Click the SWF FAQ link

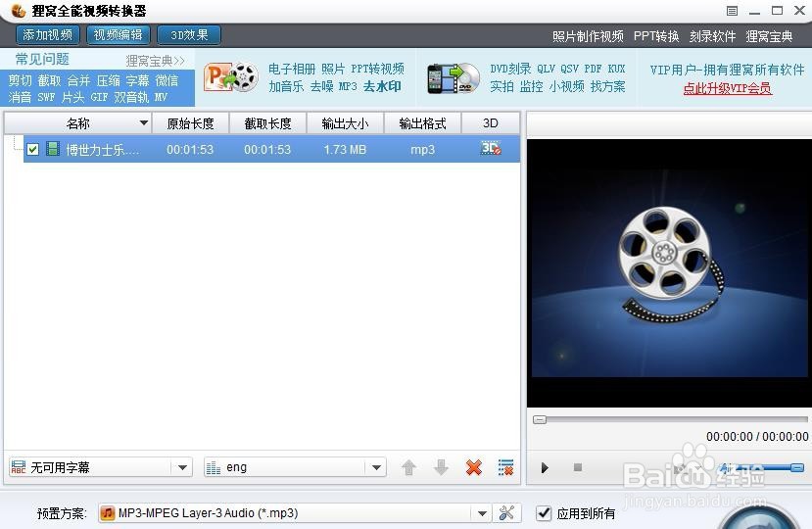coord(46,97)
